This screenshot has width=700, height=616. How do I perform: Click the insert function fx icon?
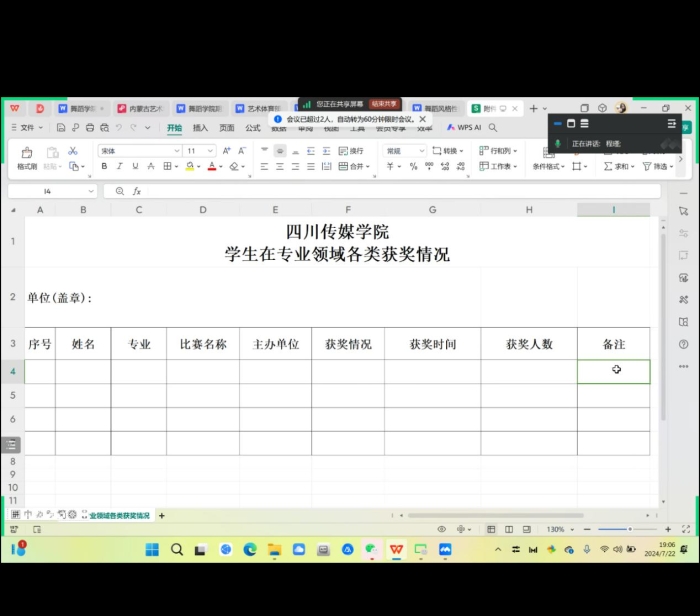click(137, 191)
